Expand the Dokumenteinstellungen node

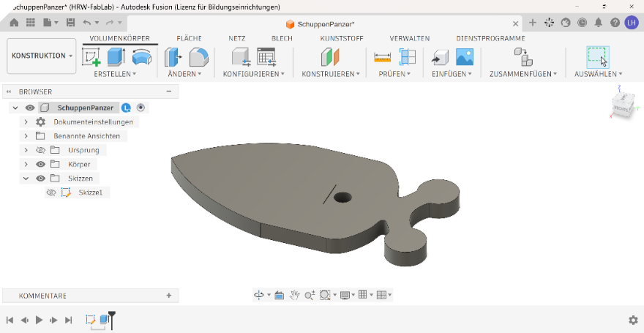tap(26, 122)
